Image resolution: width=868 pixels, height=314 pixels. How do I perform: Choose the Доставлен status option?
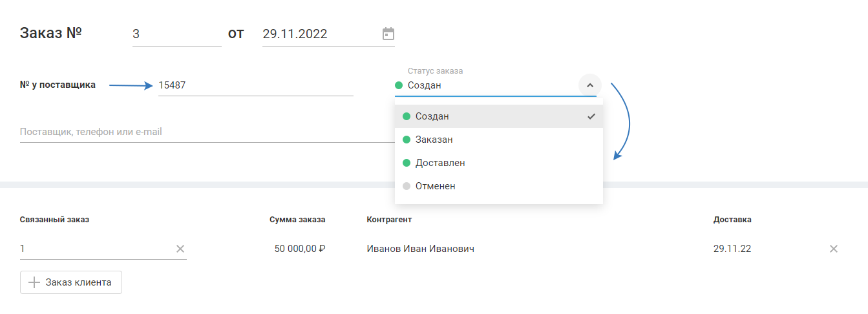coord(439,163)
